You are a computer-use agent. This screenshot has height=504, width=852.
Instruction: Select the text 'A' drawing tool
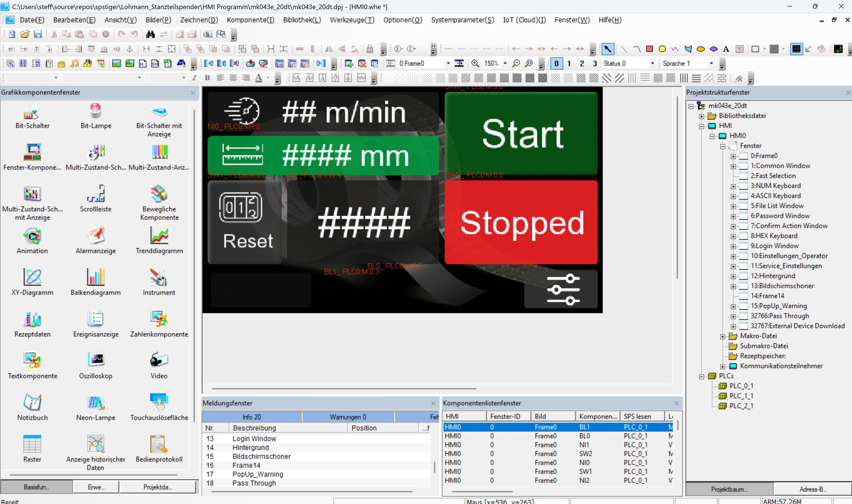tap(726, 49)
